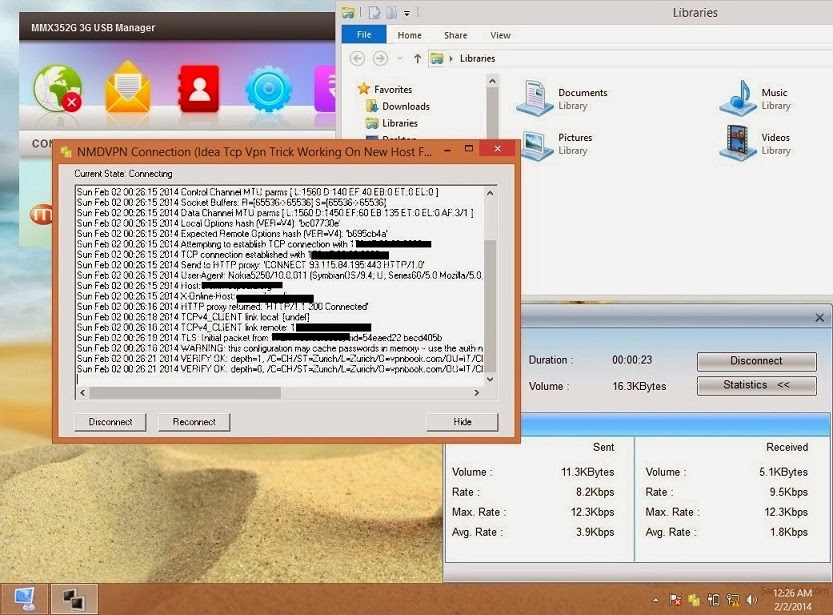This screenshot has height=615, width=833.
Task: Click the desktop computer taskbar icon
Action: (x=24, y=599)
